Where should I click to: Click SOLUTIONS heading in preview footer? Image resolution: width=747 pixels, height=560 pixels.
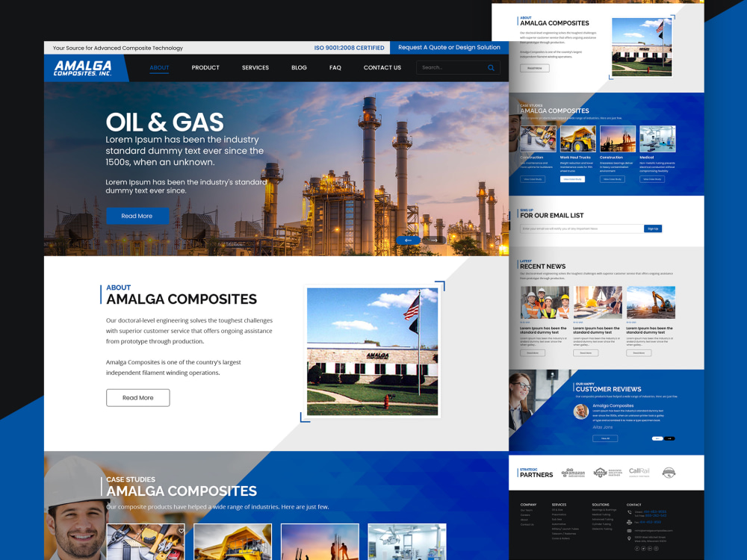[601, 505]
